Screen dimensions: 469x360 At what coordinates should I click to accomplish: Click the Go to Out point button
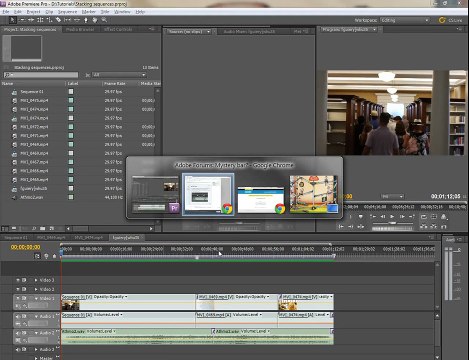coord(350,227)
